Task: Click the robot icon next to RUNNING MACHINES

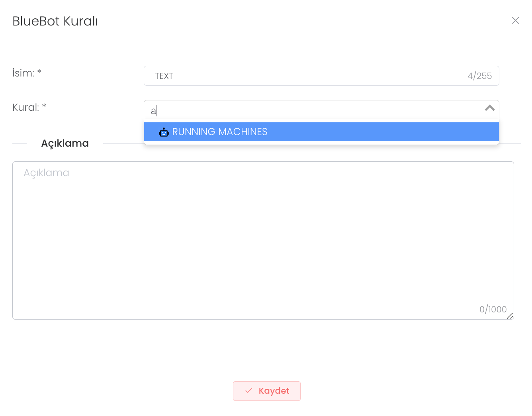Action: pos(164,132)
